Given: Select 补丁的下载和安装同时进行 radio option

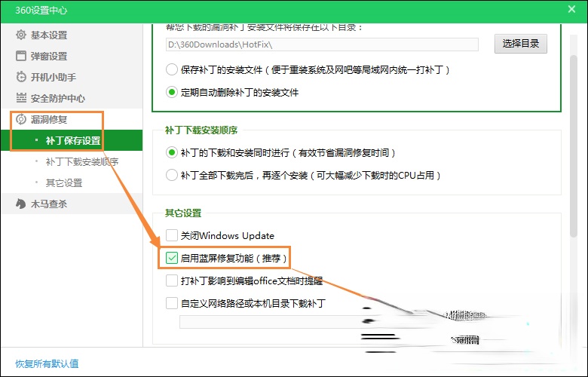Looking at the screenshot, I should tap(172, 152).
